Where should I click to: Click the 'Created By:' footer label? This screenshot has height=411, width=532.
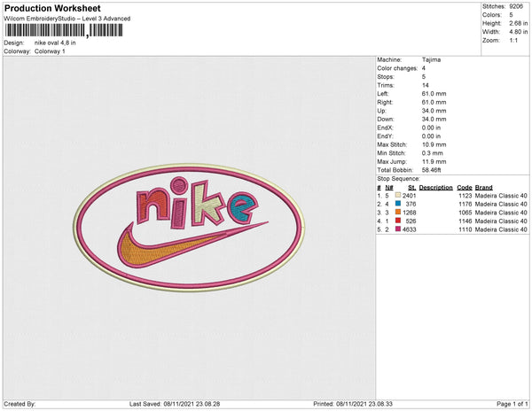pyautogui.click(x=20, y=404)
